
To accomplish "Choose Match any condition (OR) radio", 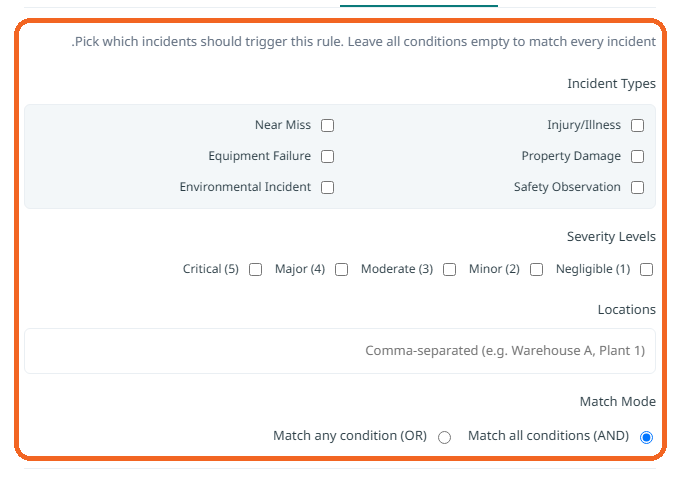I will [x=444, y=437].
